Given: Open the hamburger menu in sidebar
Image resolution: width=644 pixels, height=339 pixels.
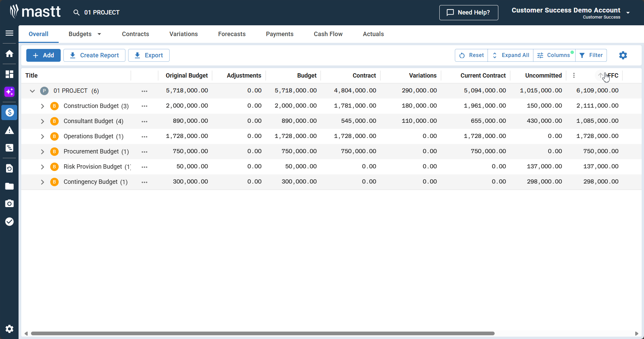Looking at the screenshot, I should click(9, 33).
